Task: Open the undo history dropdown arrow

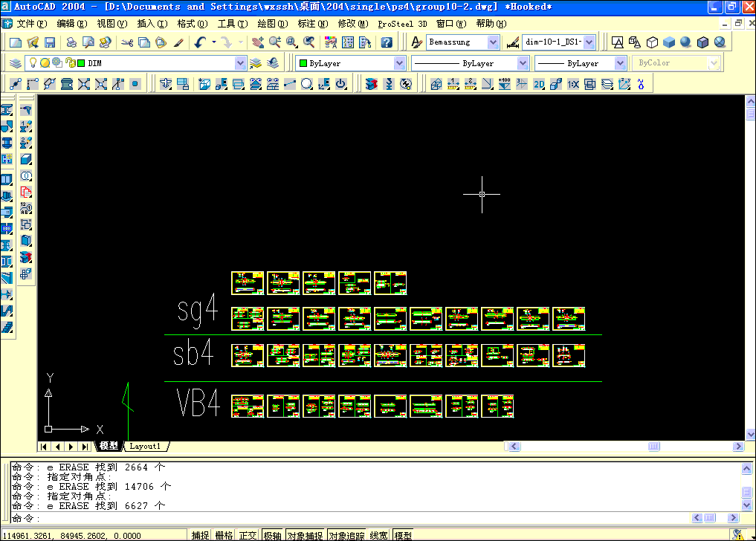Action: pos(214,42)
